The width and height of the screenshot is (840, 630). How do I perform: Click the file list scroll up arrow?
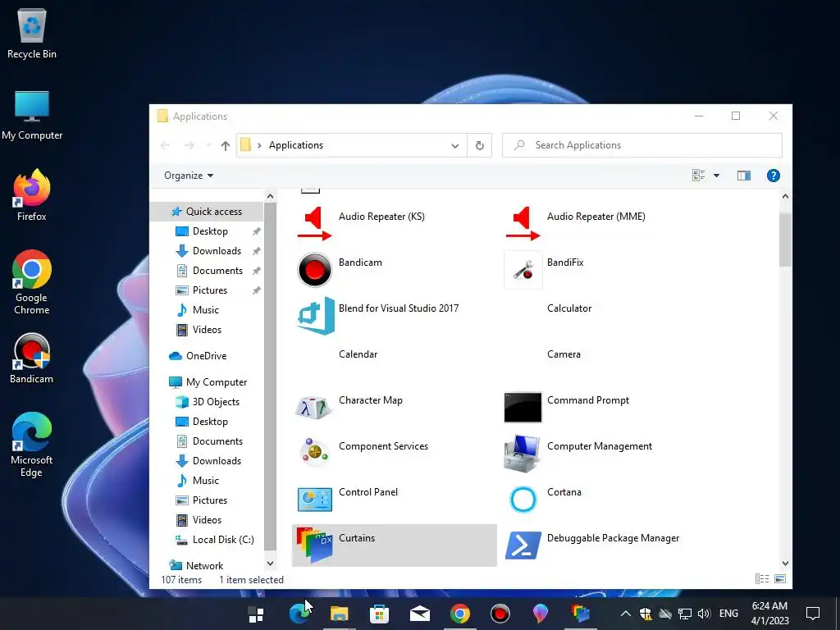tap(785, 197)
